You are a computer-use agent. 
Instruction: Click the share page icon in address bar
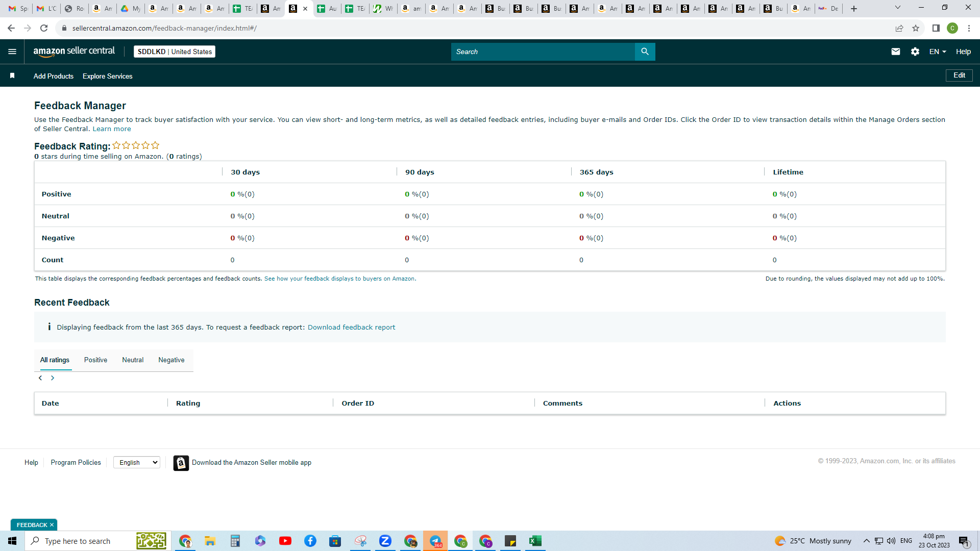point(899,28)
